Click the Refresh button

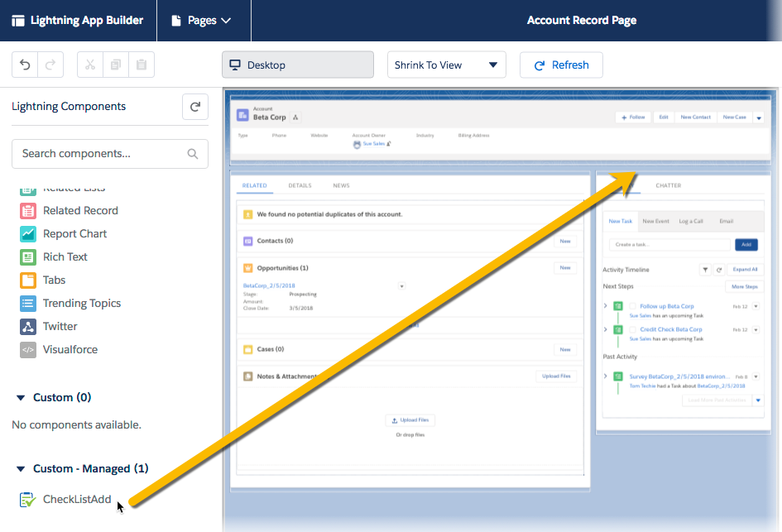[561, 65]
